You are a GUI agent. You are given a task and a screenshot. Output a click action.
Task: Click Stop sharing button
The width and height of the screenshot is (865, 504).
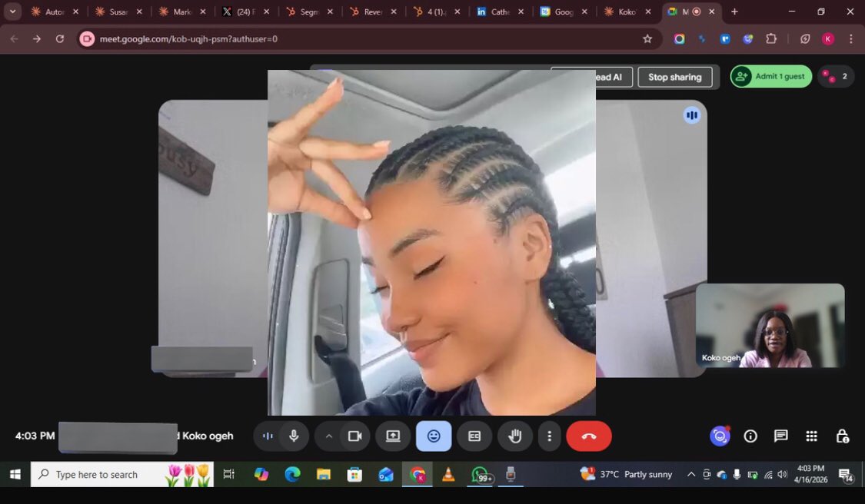674,77
